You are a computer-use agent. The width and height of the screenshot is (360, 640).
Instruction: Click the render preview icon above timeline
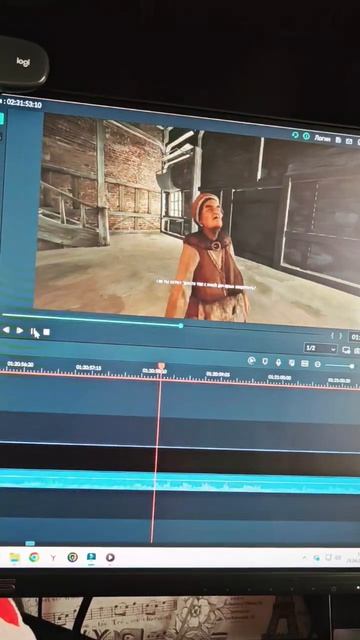(x=252, y=360)
